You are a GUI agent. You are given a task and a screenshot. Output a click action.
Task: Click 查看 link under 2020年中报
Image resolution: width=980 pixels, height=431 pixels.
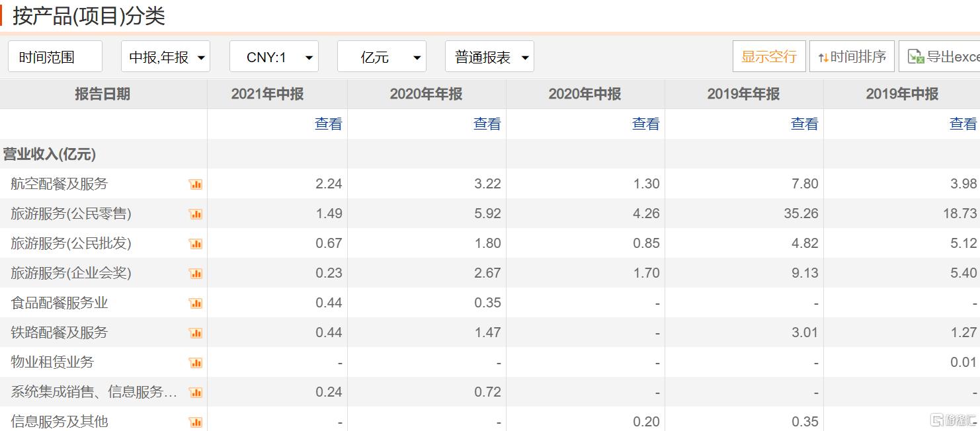tap(646, 124)
